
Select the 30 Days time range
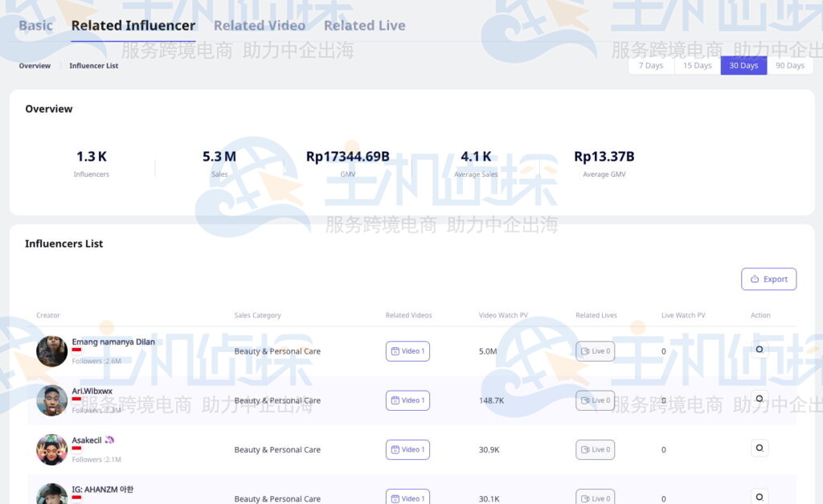[743, 66]
